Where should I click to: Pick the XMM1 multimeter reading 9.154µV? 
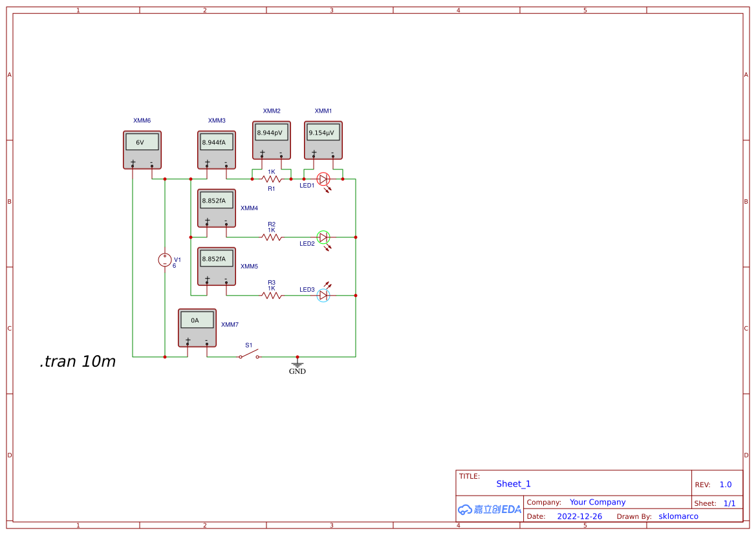pos(323,140)
